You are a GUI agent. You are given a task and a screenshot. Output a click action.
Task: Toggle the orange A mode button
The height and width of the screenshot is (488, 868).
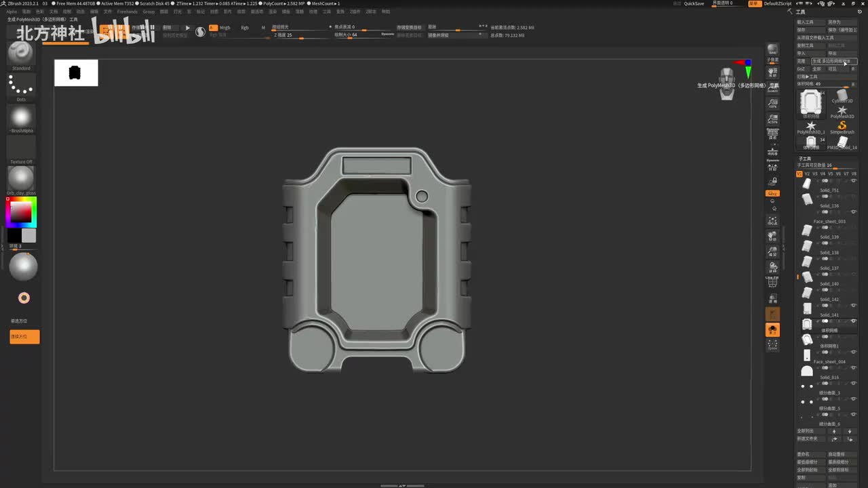tap(213, 28)
